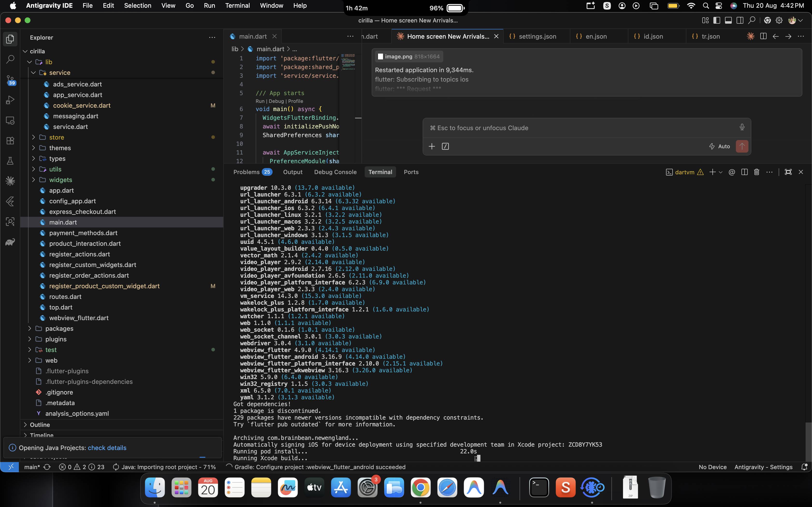This screenshot has width=812, height=507.
Task: Kill terminal with the trash icon
Action: coord(756,172)
